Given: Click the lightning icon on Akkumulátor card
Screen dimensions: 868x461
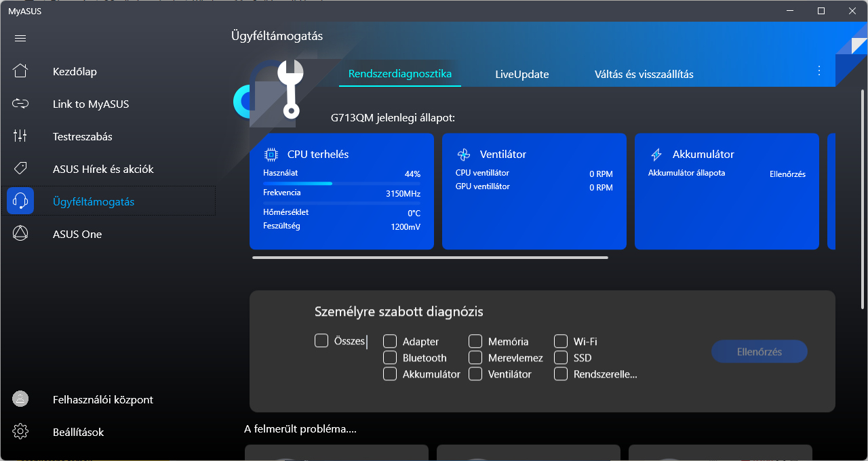Looking at the screenshot, I should [656, 155].
